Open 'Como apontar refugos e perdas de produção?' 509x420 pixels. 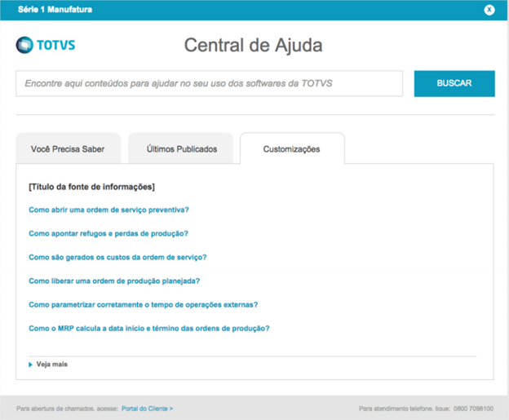point(108,233)
